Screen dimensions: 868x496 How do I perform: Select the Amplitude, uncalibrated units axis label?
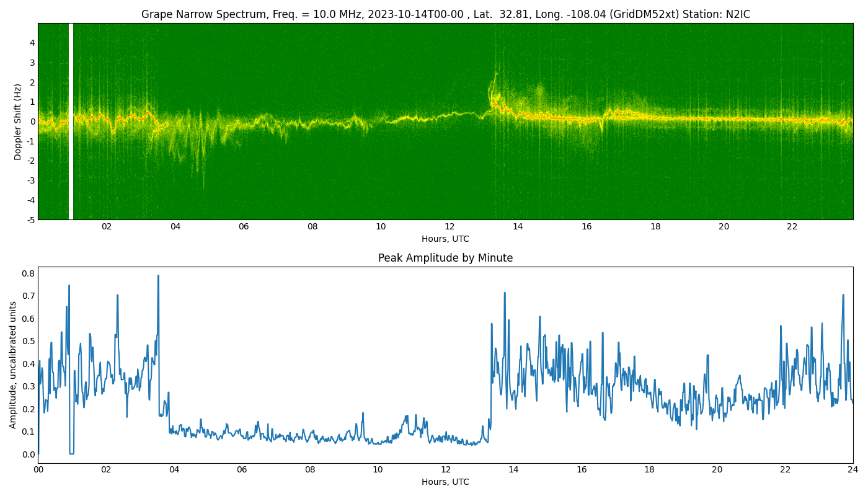point(13,365)
